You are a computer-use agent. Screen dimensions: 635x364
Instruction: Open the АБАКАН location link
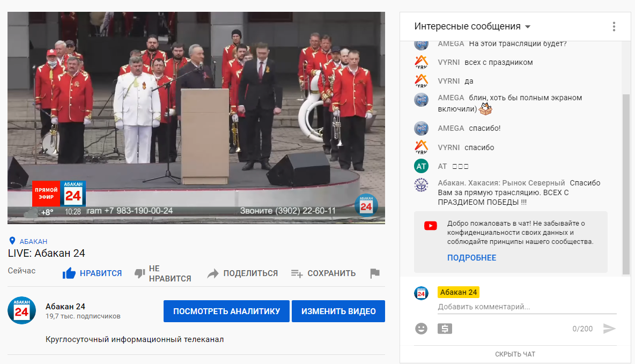pyautogui.click(x=34, y=241)
